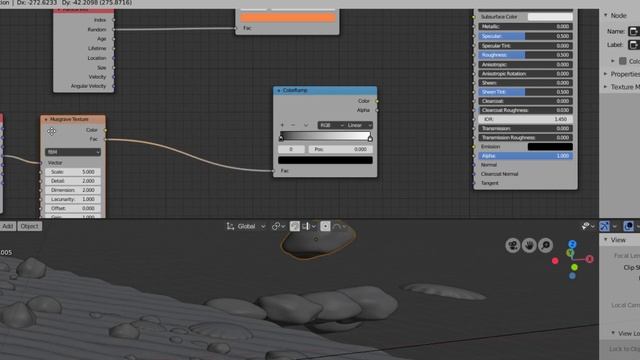Click the object visibility eye icon
The image size is (640, 360).
585,226
